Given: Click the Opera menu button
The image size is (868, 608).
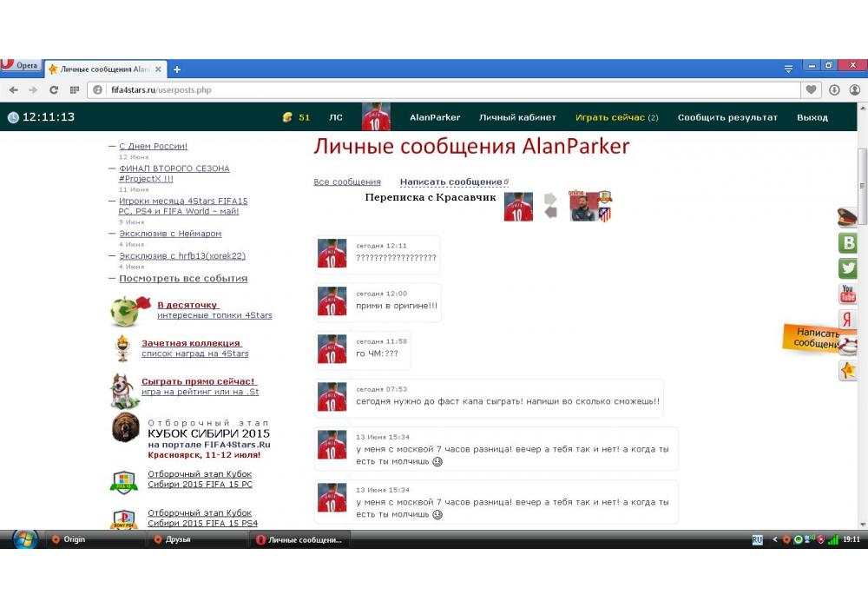Looking at the screenshot, I should (x=21, y=65).
